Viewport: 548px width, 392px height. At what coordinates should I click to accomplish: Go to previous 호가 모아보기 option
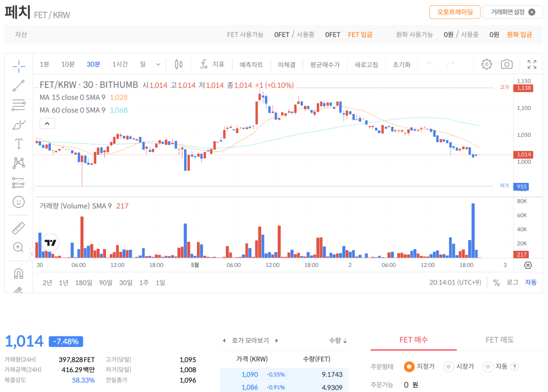pyautogui.click(x=224, y=340)
